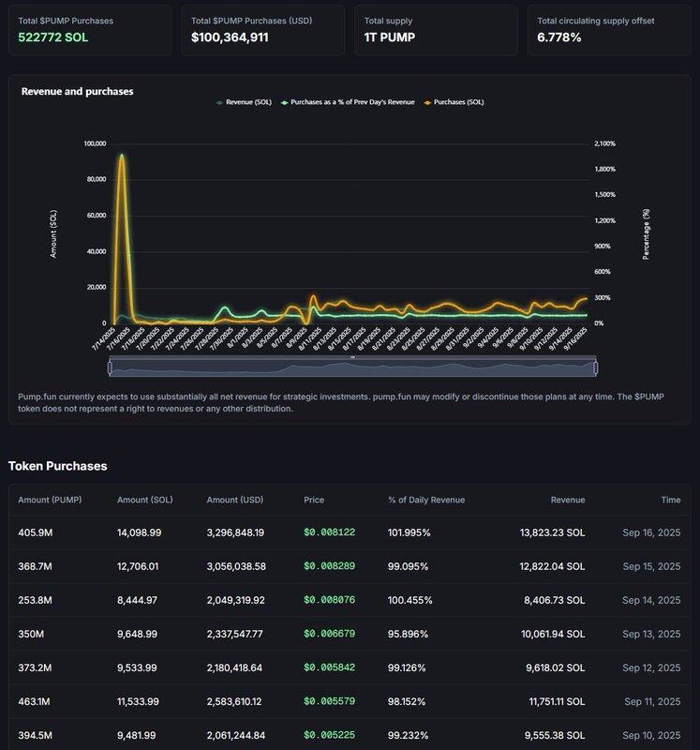Click the 368.7M amount cell
This screenshot has width=700, height=750.
[x=35, y=566]
